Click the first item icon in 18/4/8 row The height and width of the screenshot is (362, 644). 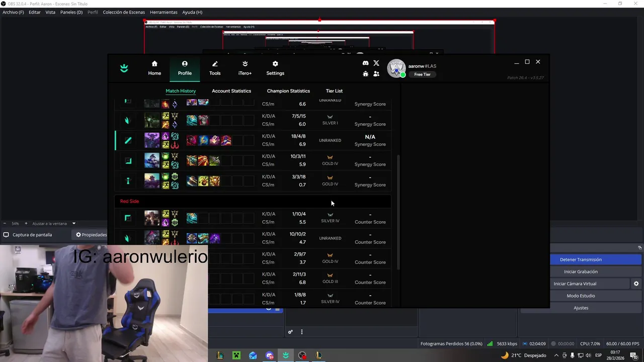pos(192,140)
